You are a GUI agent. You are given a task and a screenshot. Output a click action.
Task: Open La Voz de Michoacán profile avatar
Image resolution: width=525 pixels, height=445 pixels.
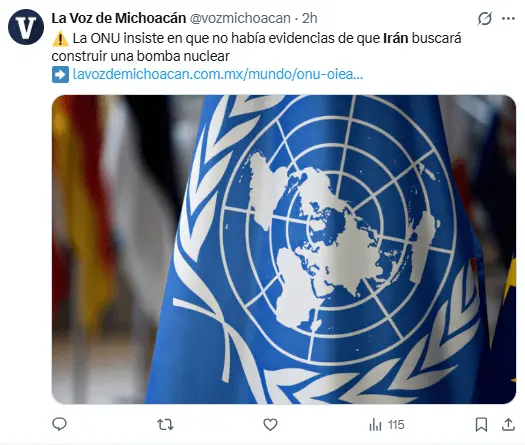(26, 27)
